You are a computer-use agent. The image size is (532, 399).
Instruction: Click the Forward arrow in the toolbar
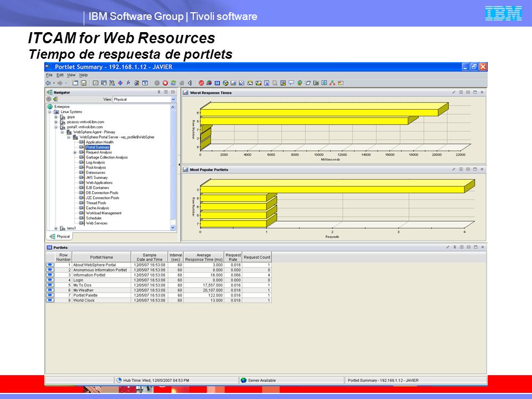click(60, 83)
